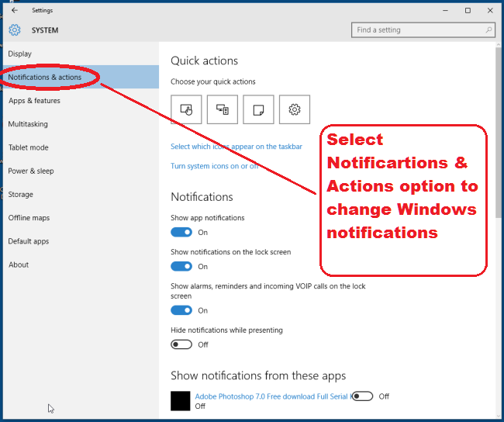504x422 pixels.
Task: Toggle Show app notifications switch
Action: (181, 232)
